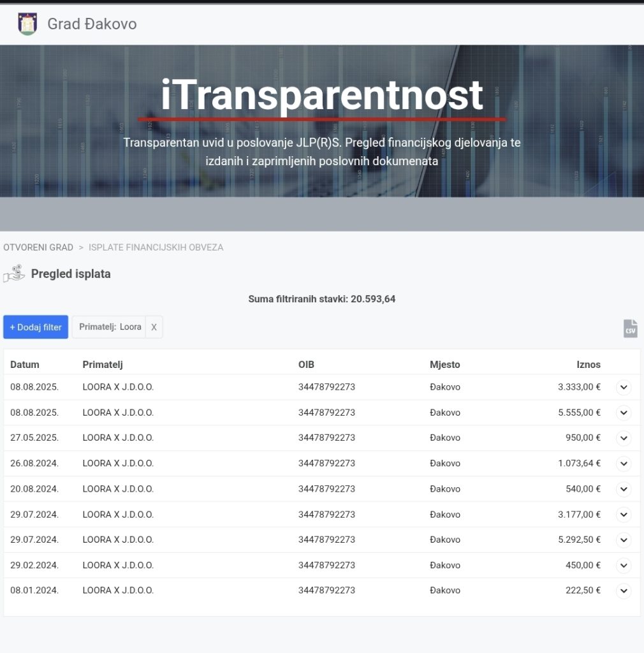Show details for the 20.08.2024 payment
Screen dimensions: 644x653
pos(624,489)
